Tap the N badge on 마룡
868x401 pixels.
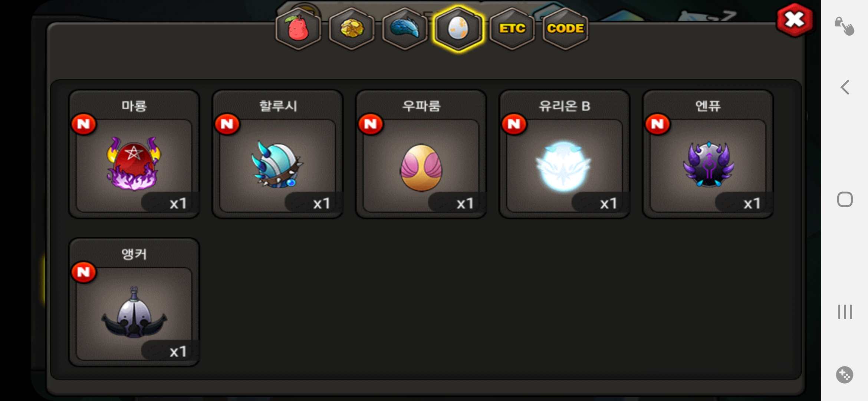tap(84, 124)
